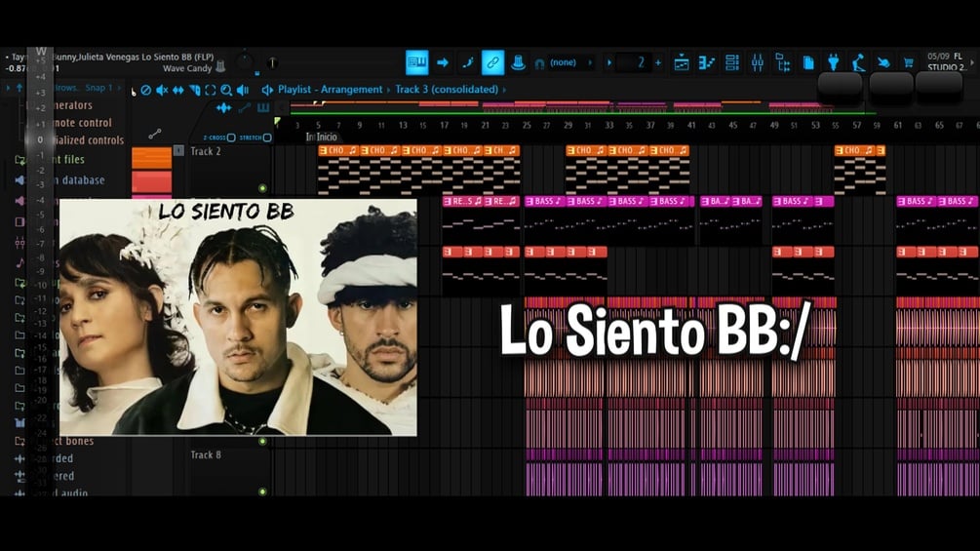Choose the select marquee tool
This screenshot has width=980, height=551.
(211, 90)
